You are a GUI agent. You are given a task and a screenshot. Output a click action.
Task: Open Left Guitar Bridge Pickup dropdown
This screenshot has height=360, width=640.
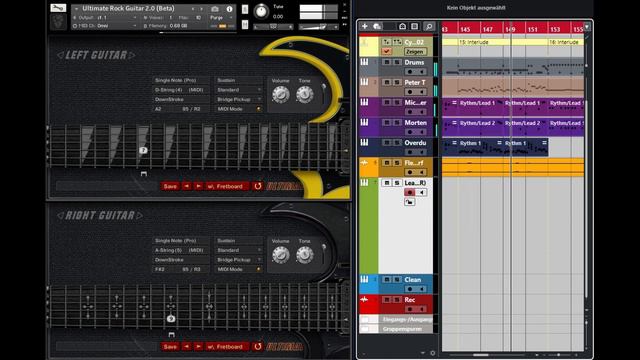click(239, 100)
